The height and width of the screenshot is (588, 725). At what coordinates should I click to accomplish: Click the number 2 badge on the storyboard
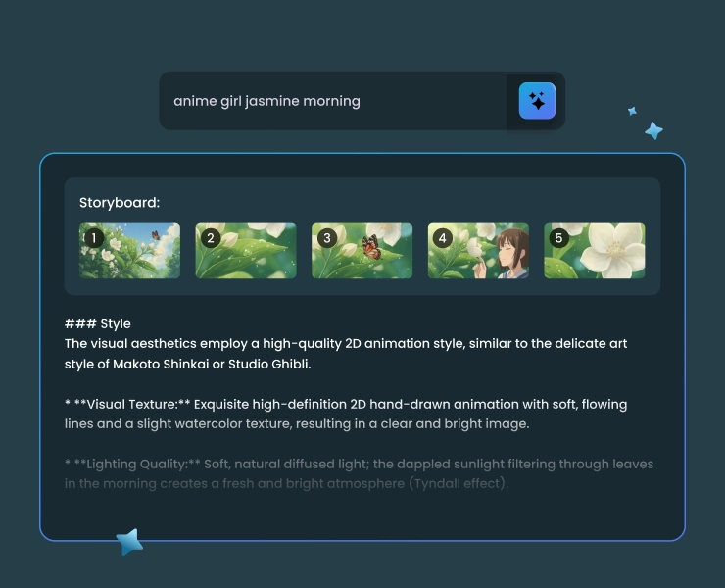point(210,238)
